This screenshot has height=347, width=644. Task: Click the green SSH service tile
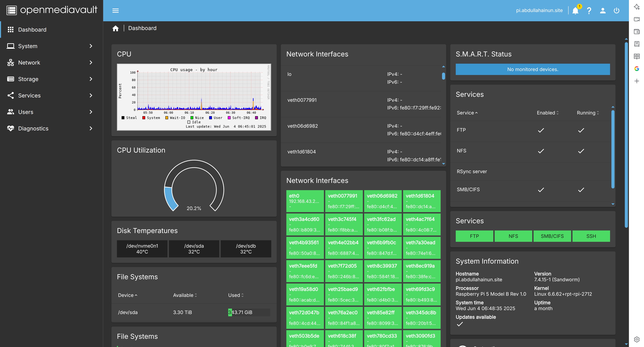click(591, 236)
